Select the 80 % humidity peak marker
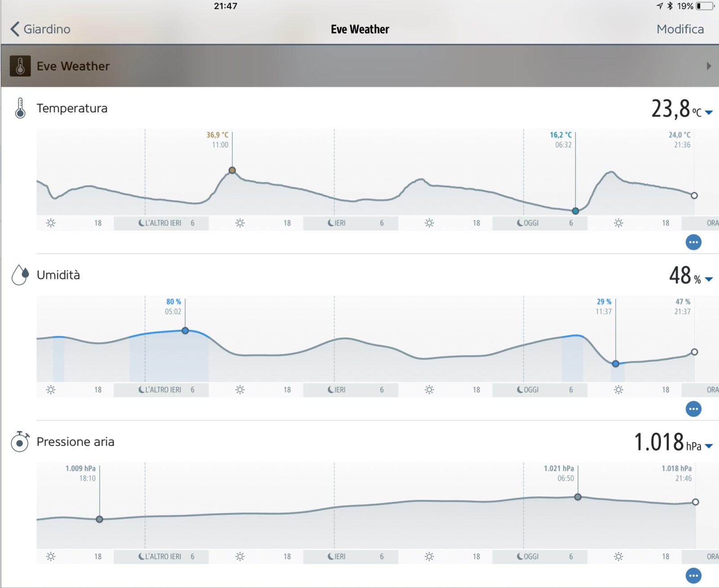719x588 pixels. click(185, 330)
